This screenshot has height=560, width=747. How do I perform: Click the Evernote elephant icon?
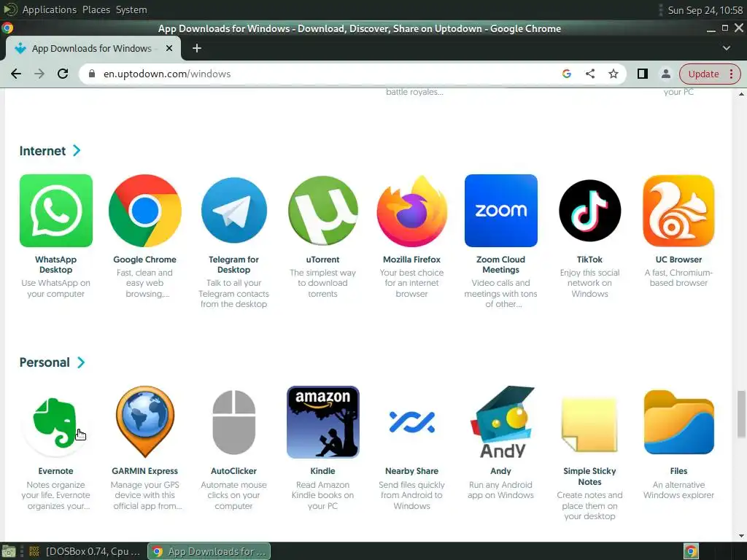pos(55,422)
